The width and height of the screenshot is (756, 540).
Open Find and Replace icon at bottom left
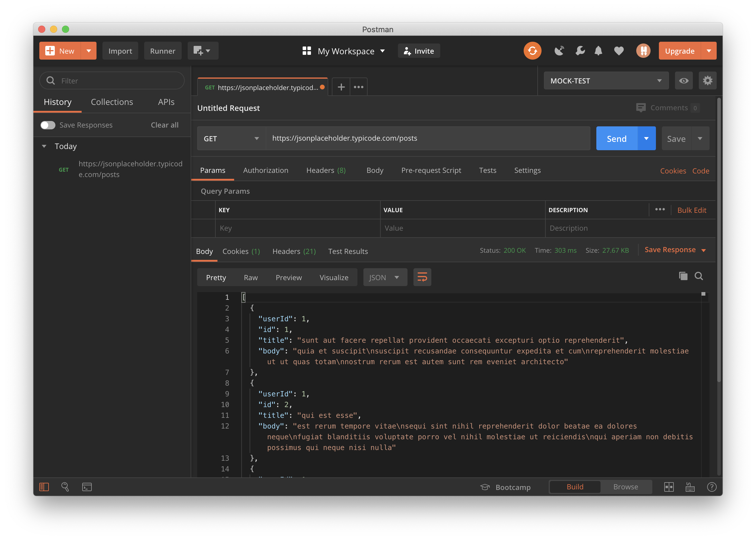click(x=65, y=487)
